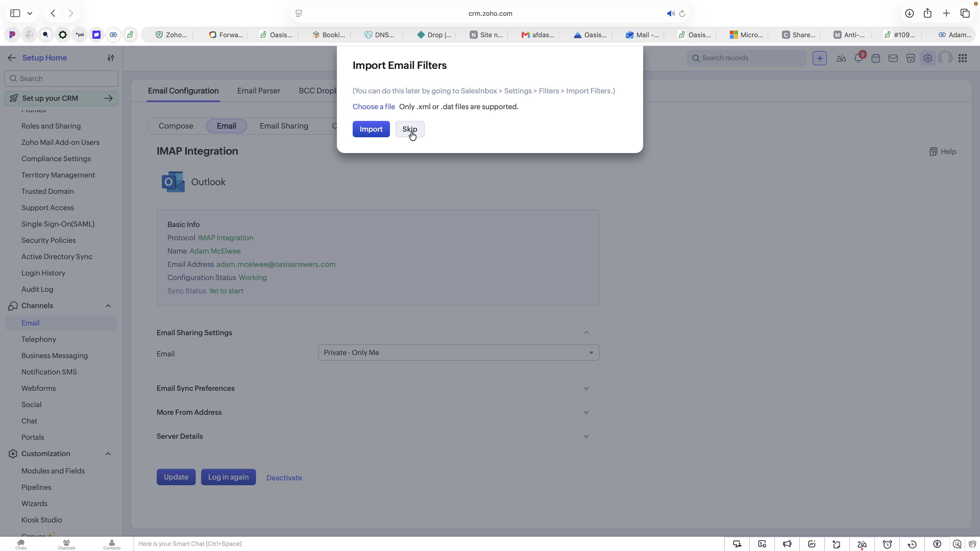Open the sticky note icon in bottom bar

(836, 544)
